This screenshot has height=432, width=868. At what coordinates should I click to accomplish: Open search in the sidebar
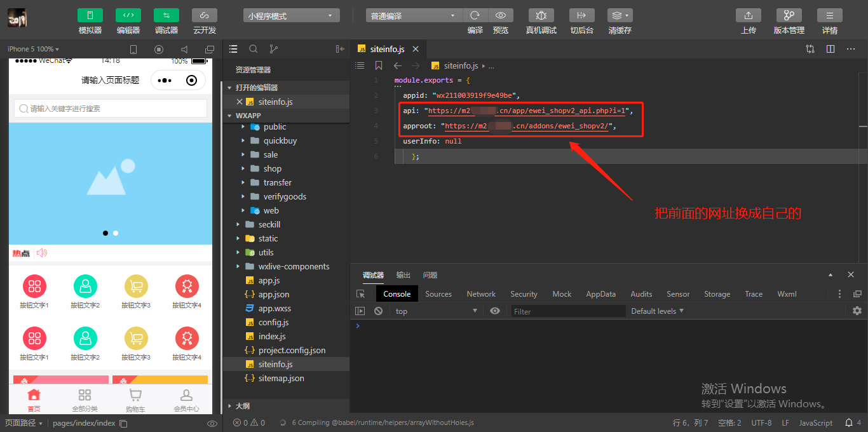coord(254,49)
